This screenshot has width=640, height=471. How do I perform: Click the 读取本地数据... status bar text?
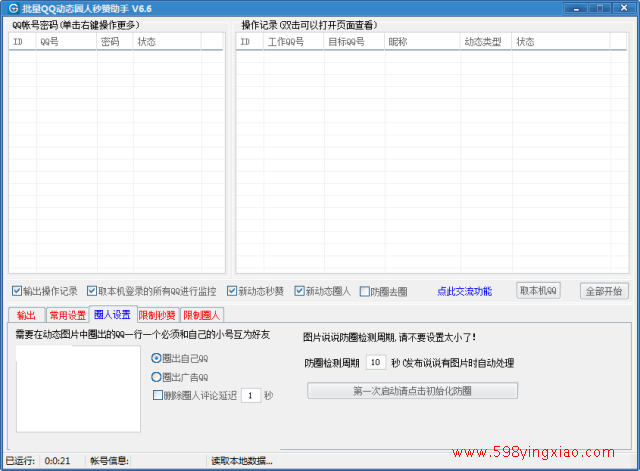point(242,461)
